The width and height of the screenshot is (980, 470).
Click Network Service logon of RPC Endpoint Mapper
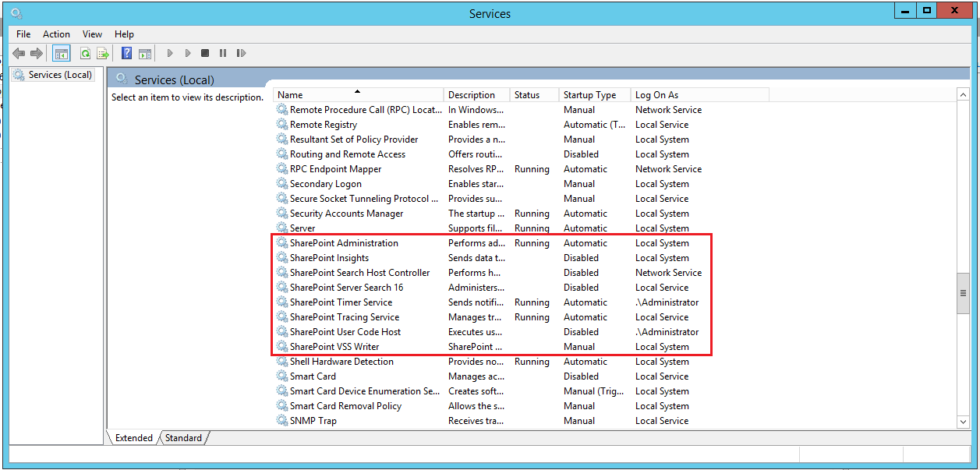click(x=668, y=169)
